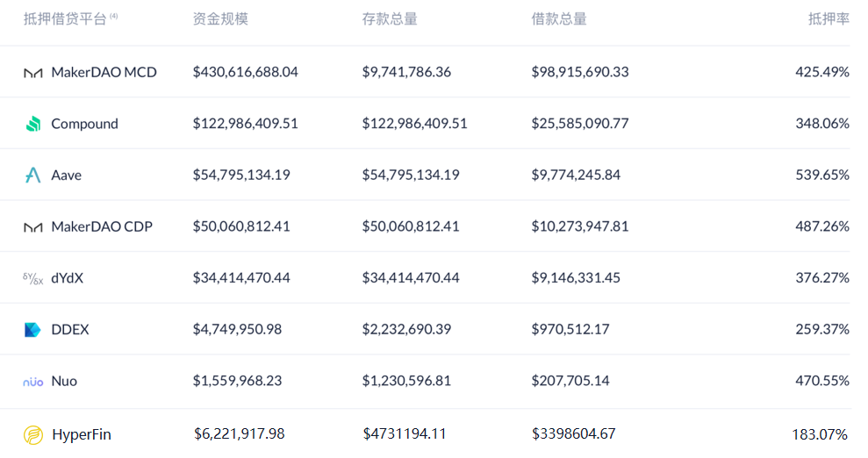
Task: Open the MakerDAO MCD platform link
Action: 104,72
